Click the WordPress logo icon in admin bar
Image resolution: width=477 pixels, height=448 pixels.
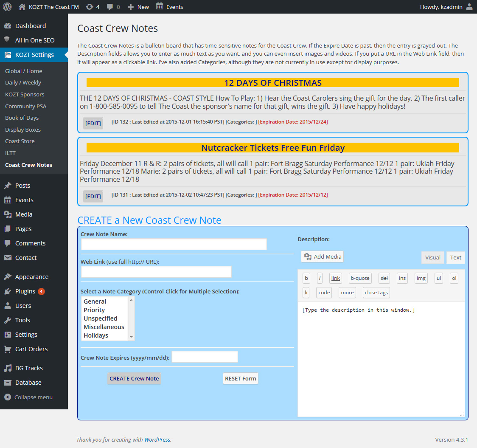pos(7,7)
